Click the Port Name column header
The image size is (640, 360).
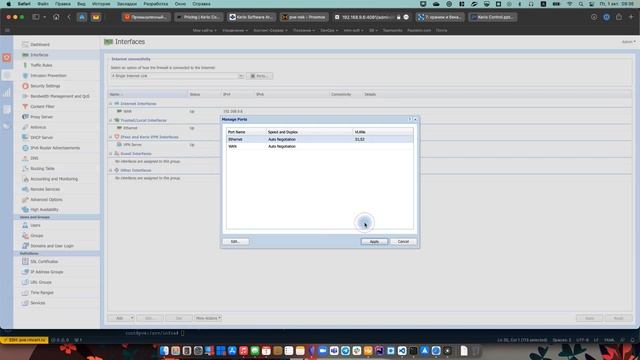(x=246, y=132)
